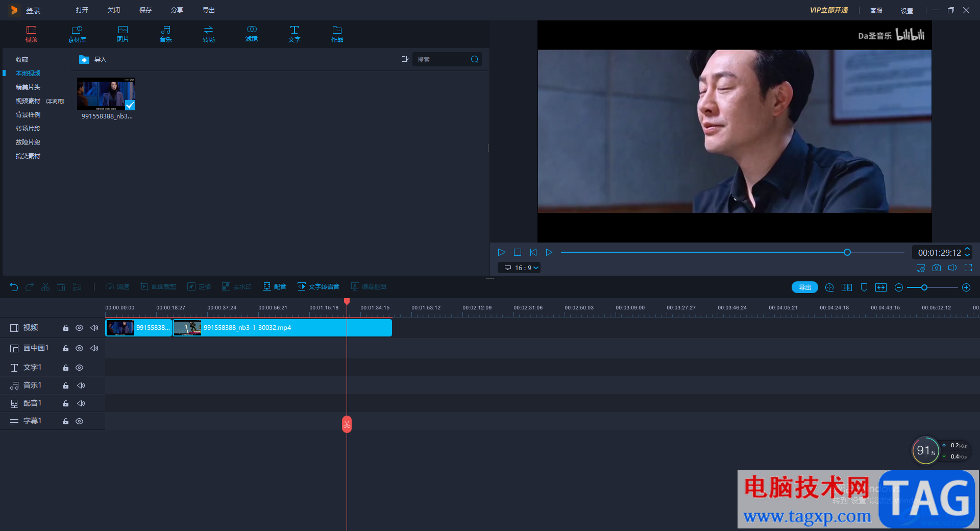Click the 导入 import button
Screen dimensions: 980x531
(93, 60)
